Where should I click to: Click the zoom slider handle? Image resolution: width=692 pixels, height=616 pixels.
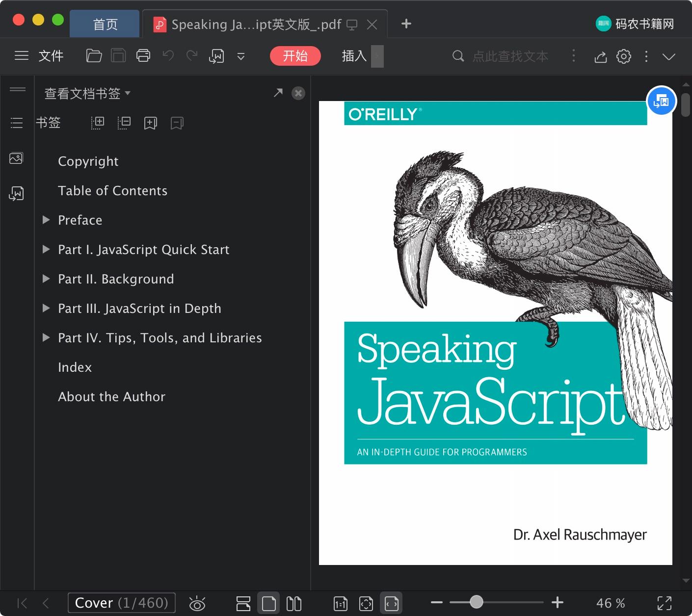click(476, 602)
